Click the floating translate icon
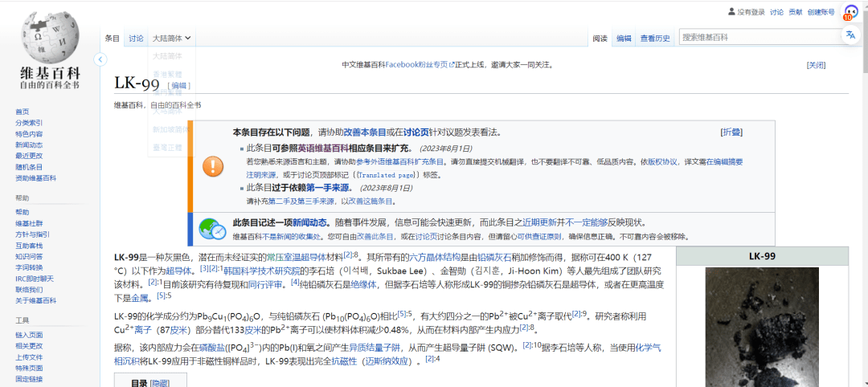 [x=850, y=35]
